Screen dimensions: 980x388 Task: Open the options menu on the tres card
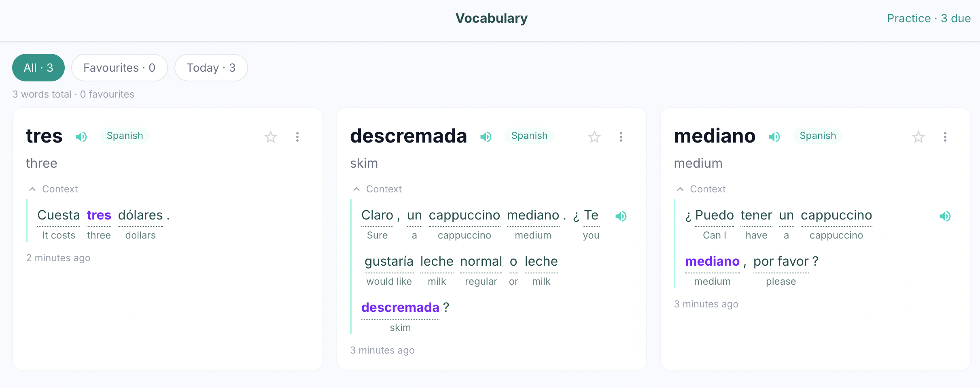coord(297,137)
